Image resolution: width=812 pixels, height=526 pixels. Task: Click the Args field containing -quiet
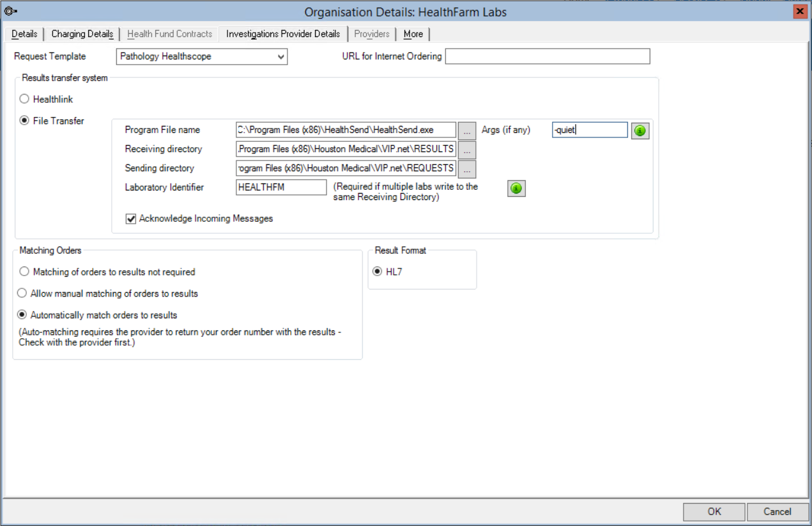[590, 130]
